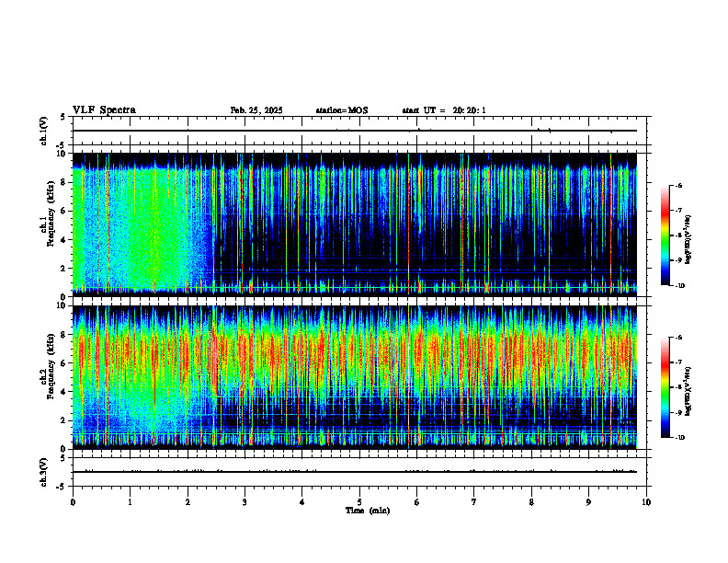Screen dimensions: 728x563
Task: Click the ch.1 color bar 'log(PSD)(V²/Hz)' label
Action: point(688,240)
